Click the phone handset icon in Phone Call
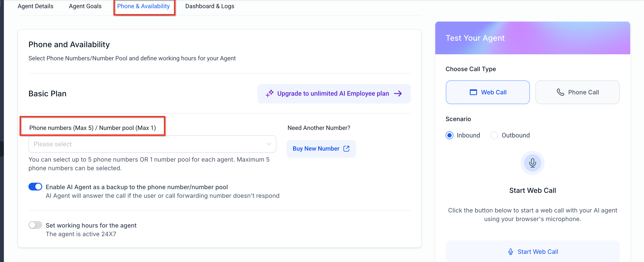 [560, 92]
